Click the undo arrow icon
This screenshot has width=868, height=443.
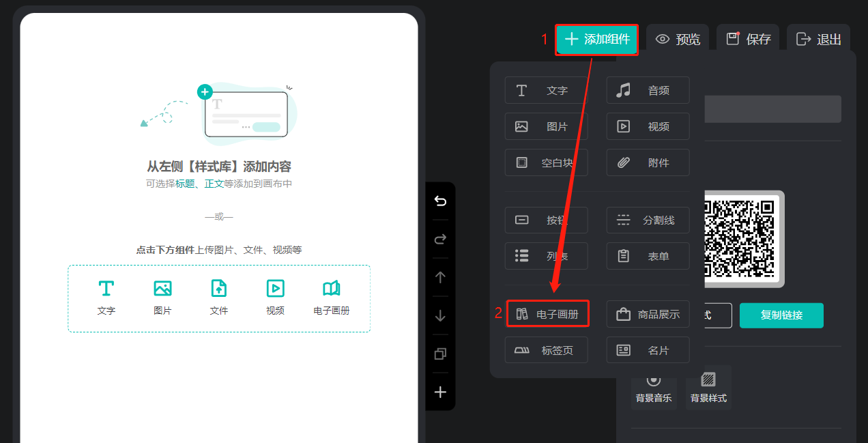click(440, 201)
